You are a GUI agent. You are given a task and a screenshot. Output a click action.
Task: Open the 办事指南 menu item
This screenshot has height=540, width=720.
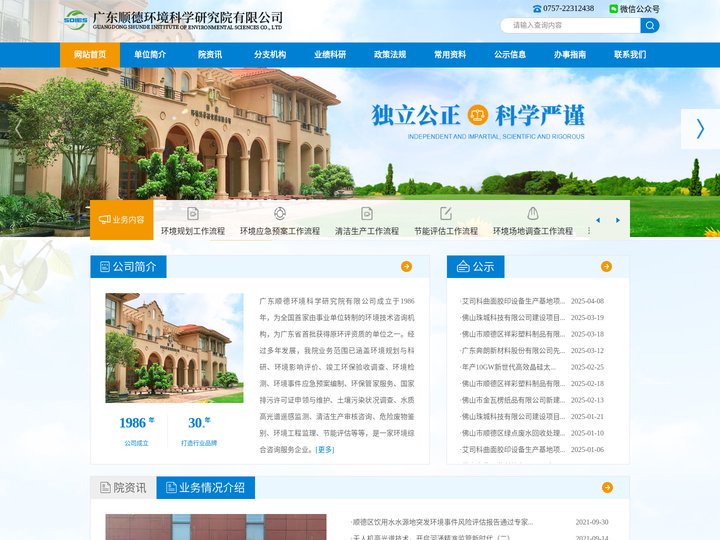coord(570,55)
